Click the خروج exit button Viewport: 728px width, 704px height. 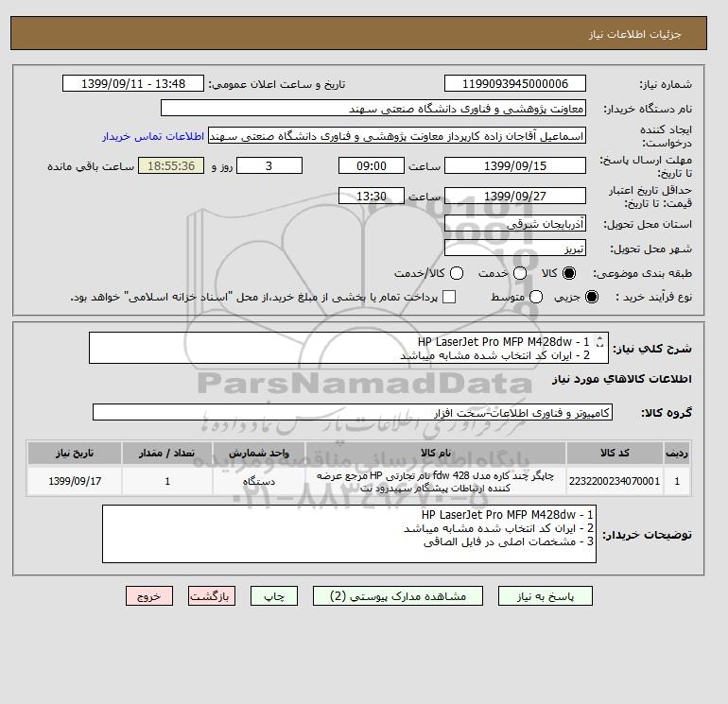coord(149,596)
